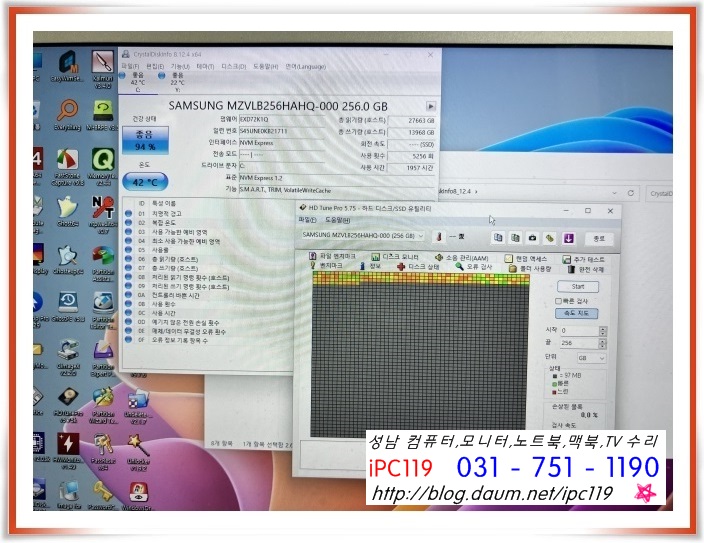
Task: Click the 총 읽기량 27663 GB value
Action: [412, 120]
